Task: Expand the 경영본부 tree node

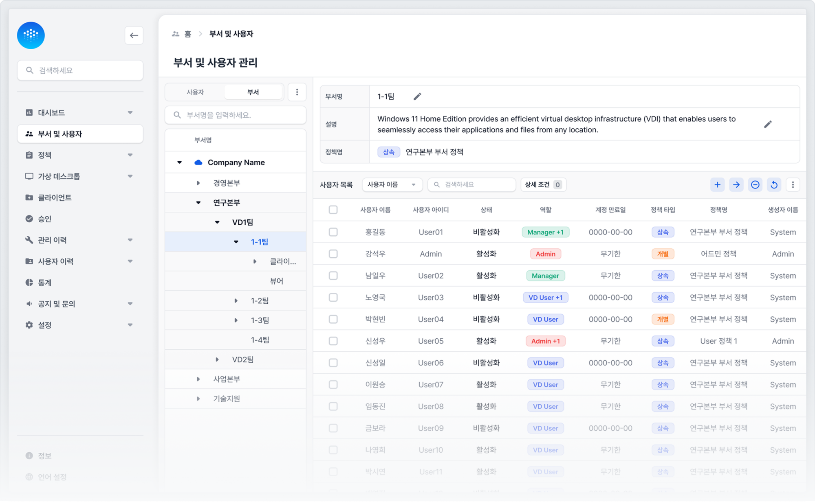Action: click(198, 183)
